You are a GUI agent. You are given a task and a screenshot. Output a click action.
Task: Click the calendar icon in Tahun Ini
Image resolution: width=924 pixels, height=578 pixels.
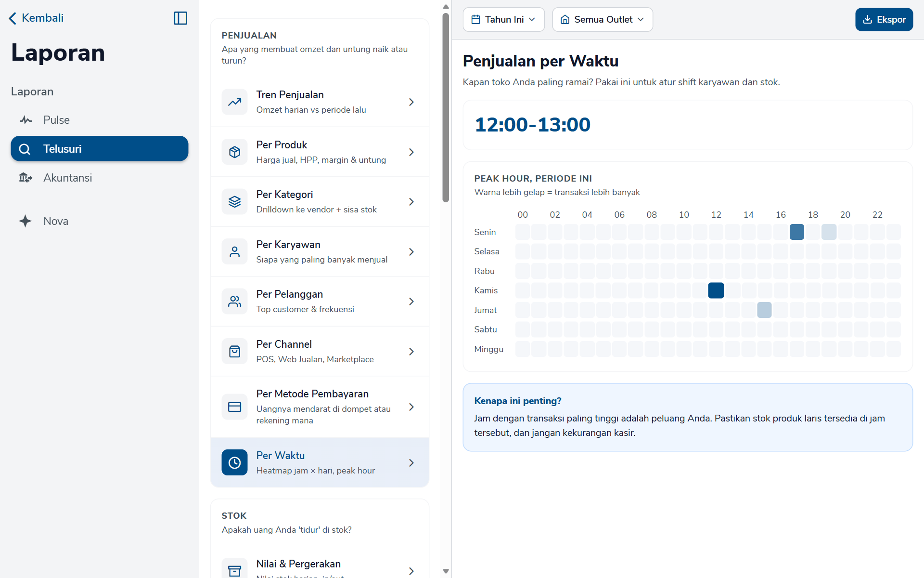click(475, 20)
